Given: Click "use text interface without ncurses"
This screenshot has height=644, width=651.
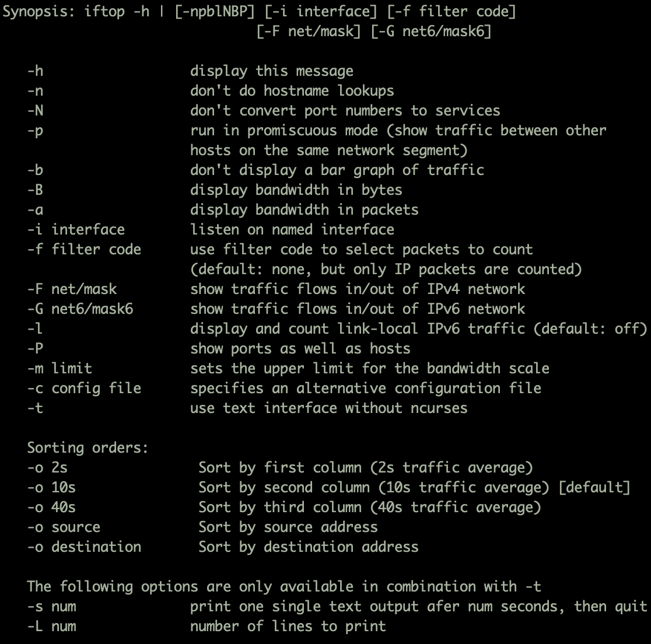Looking at the screenshot, I should pos(329,408).
